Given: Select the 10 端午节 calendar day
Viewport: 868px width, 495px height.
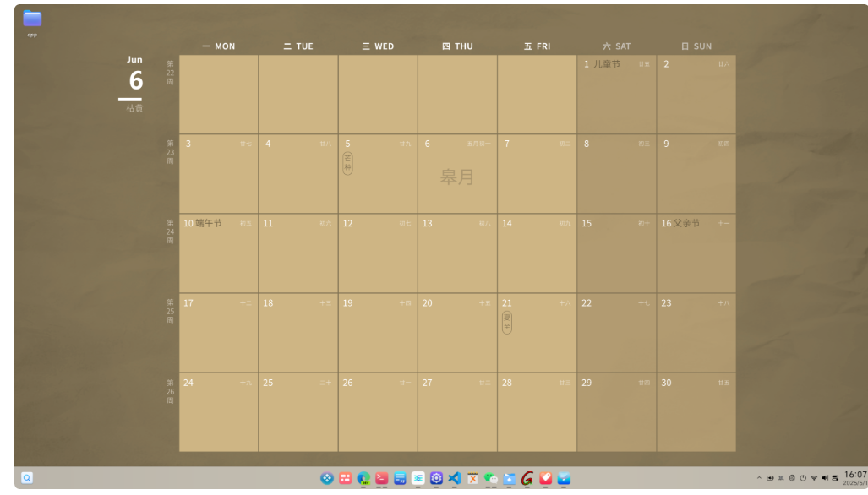Looking at the screenshot, I should 219,253.
